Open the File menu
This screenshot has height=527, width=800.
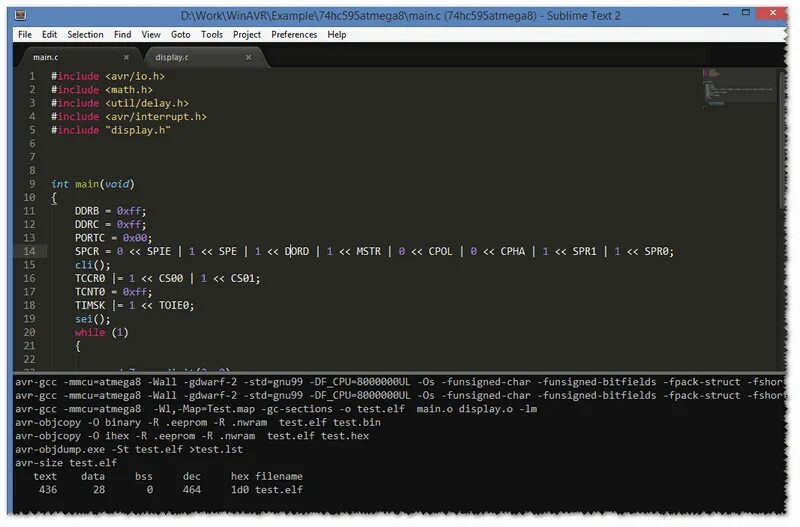(24, 34)
